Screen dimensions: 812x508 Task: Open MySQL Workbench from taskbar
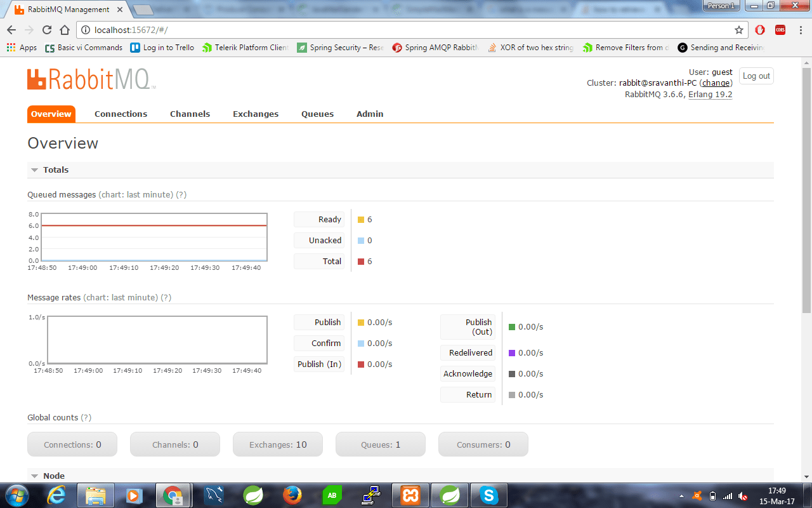click(214, 495)
